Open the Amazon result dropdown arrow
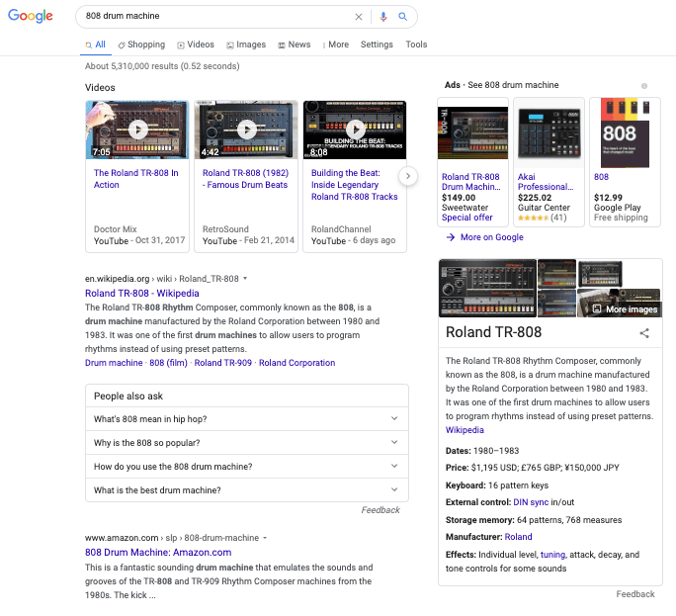Viewport: 676px width, 616px height. tap(265, 538)
